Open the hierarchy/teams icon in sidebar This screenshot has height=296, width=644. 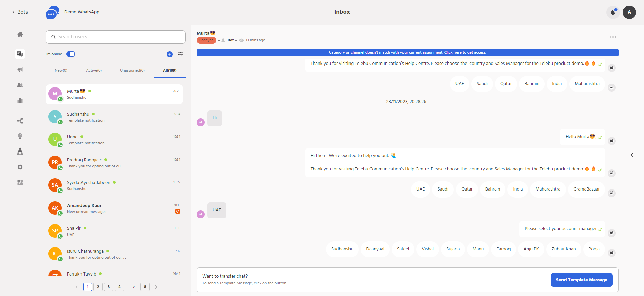20,151
